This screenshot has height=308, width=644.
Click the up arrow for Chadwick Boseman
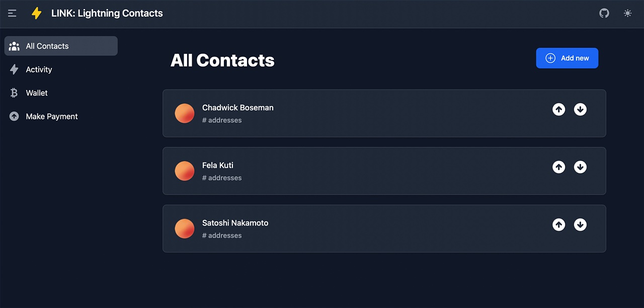(558, 109)
